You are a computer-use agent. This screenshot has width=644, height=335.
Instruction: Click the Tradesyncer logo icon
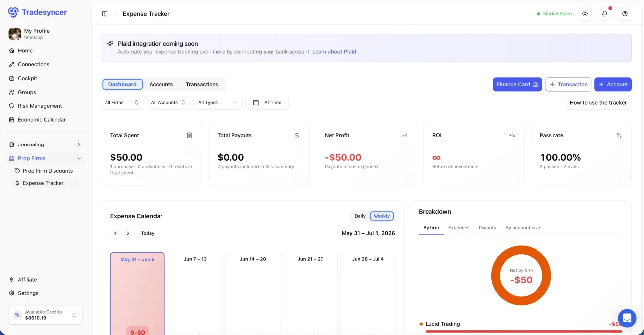click(x=13, y=12)
